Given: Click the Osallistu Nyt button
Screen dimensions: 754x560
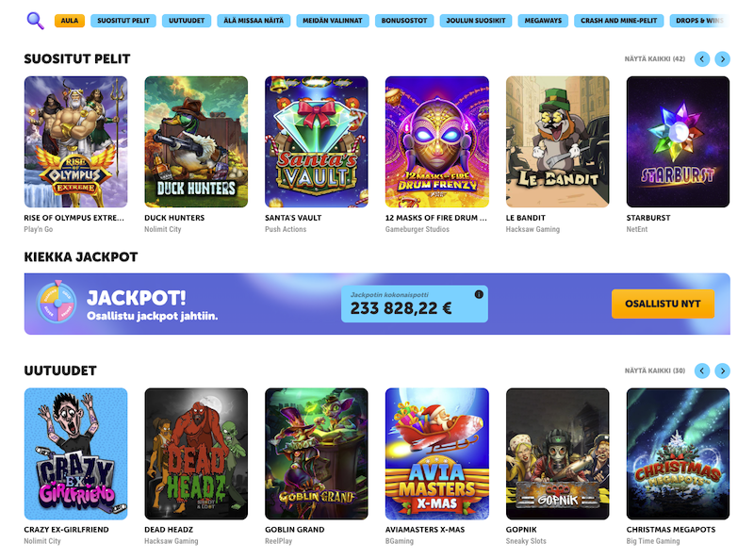Looking at the screenshot, I should coord(663,304).
